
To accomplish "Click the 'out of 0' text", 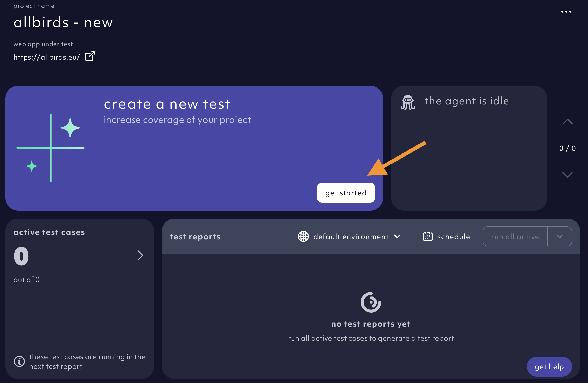I will (x=27, y=280).
